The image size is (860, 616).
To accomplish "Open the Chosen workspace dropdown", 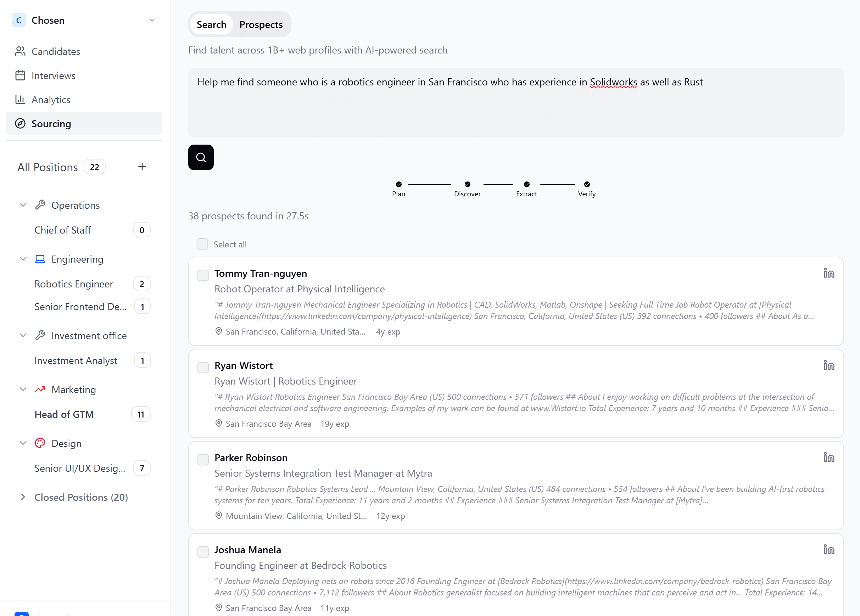I will (x=152, y=20).
